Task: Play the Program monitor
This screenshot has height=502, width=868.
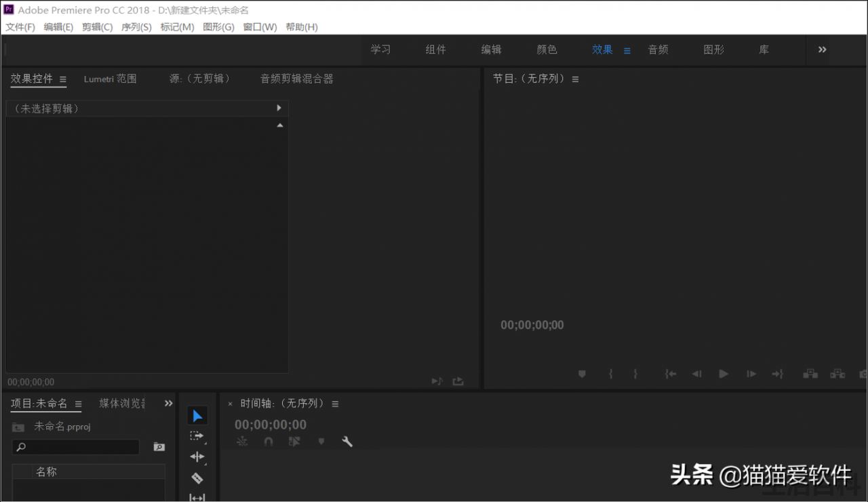Action: 724,374
